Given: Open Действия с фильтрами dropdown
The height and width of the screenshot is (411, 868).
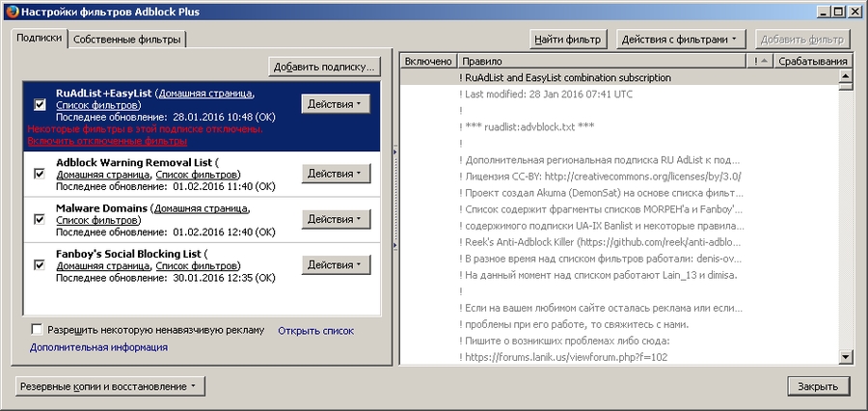Looking at the screenshot, I should click(x=681, y=40).
